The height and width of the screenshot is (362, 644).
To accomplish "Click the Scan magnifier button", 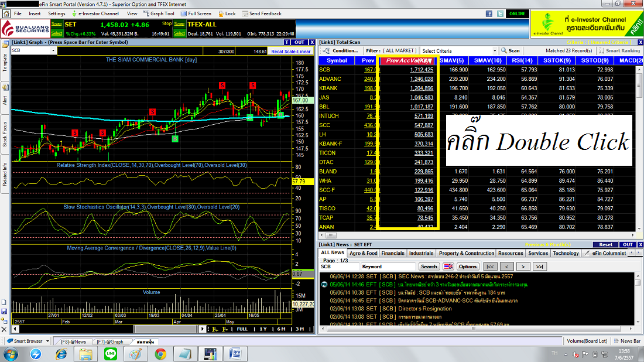I will pos(511,50).
